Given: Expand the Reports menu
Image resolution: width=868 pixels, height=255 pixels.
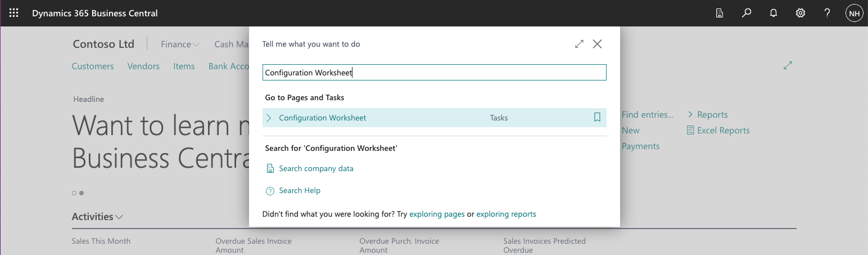Looking at the screenshot, I should (707, 115).
